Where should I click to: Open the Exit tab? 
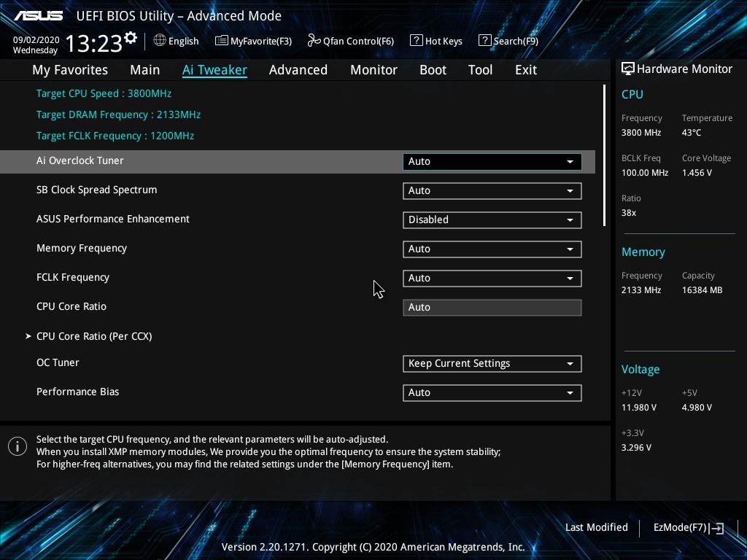(x=526, y=70)
